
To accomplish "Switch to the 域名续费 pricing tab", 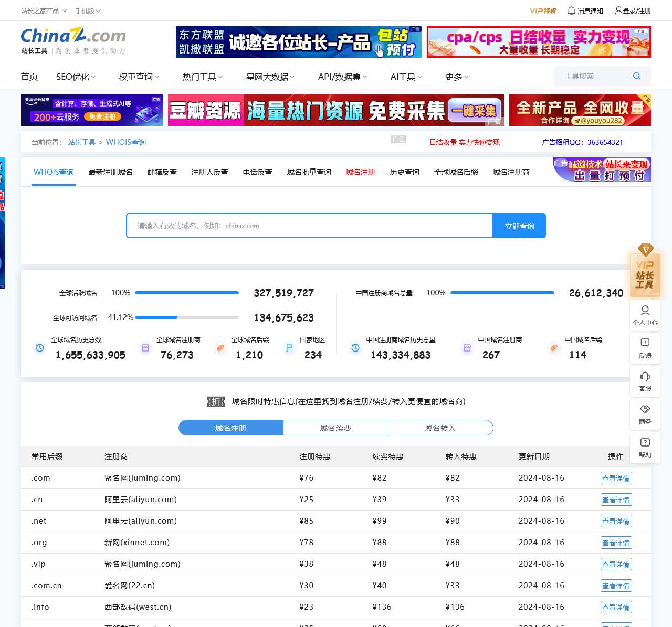I will [x=335, y=428].
